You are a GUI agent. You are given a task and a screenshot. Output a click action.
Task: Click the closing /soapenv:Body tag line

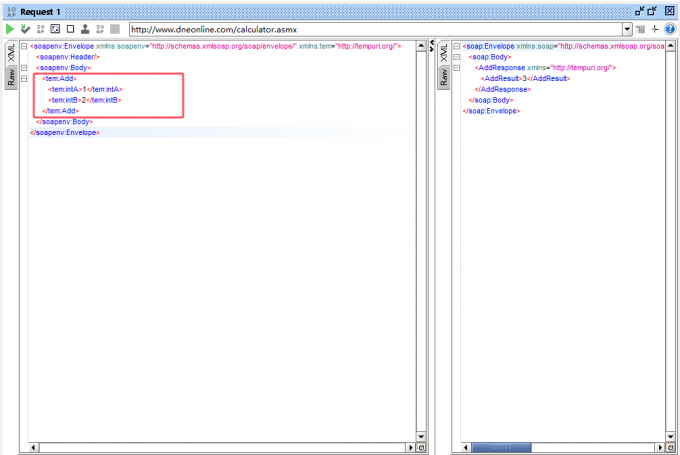coord(65,122)
